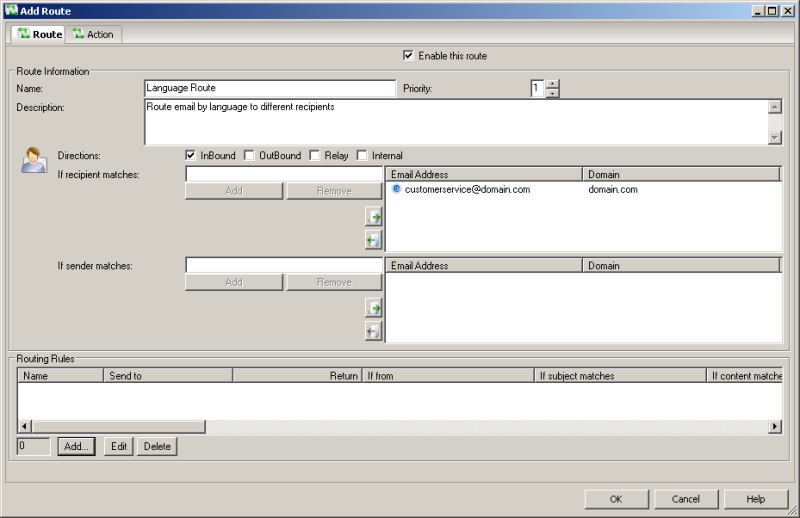Click the green right-arrow icon beside sender list
The width and height of the screenshot is (800, 518).
pos(374,307)
